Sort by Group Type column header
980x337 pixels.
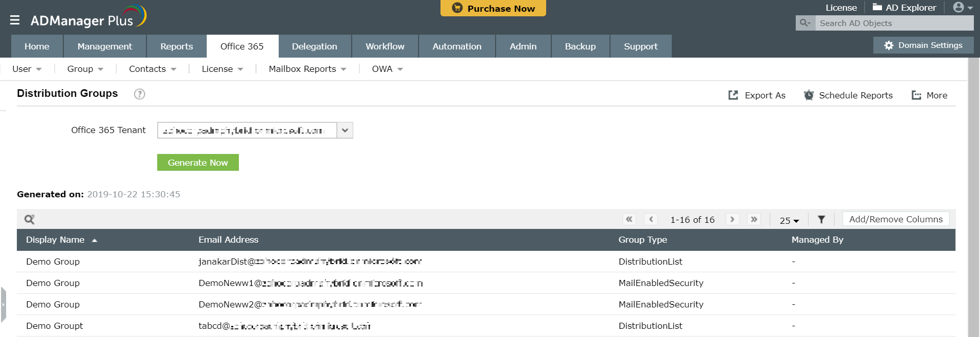[643, 240]
